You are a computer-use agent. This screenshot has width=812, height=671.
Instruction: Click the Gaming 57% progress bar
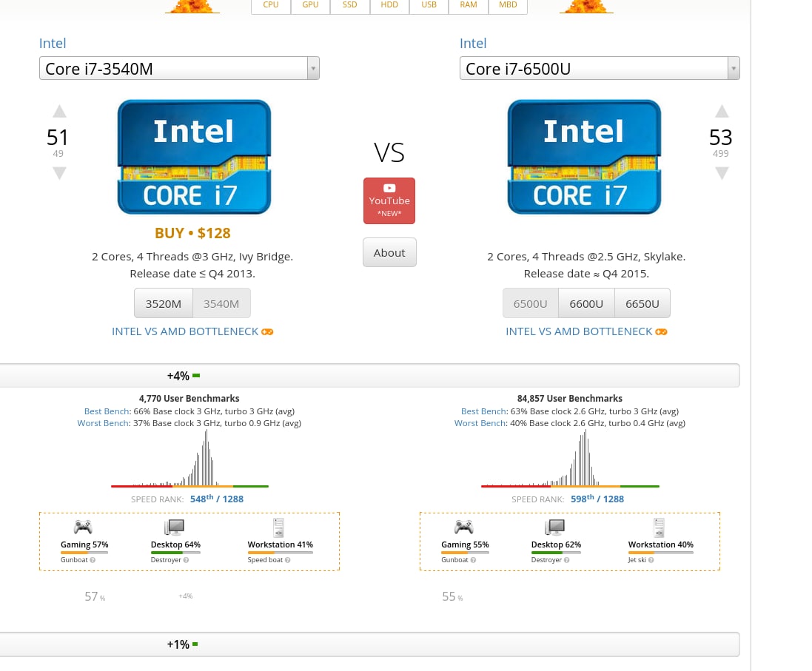(84, 553)
